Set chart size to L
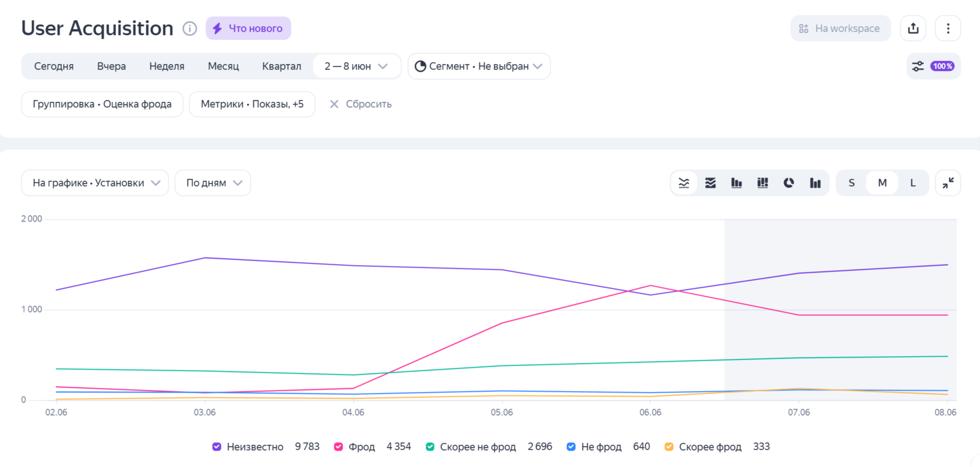 point(912,183)
